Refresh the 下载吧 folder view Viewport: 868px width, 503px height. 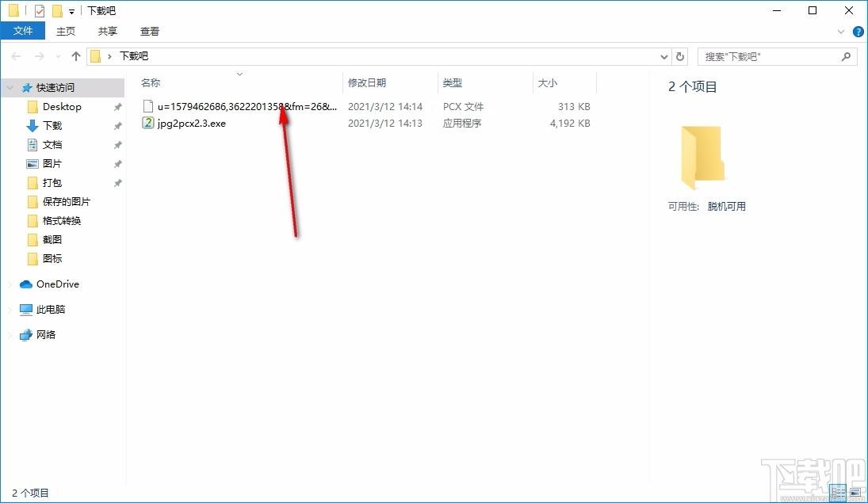click(680, 56)
